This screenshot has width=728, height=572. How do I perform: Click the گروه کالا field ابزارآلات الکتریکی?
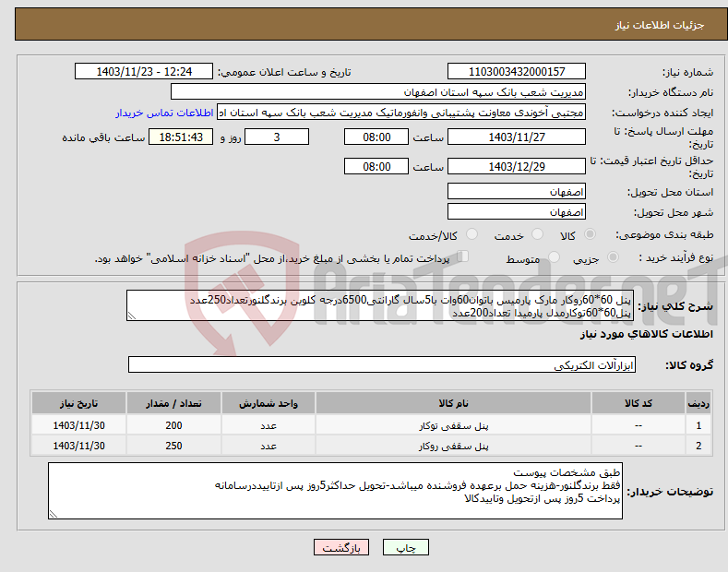(x=382, y=365)
